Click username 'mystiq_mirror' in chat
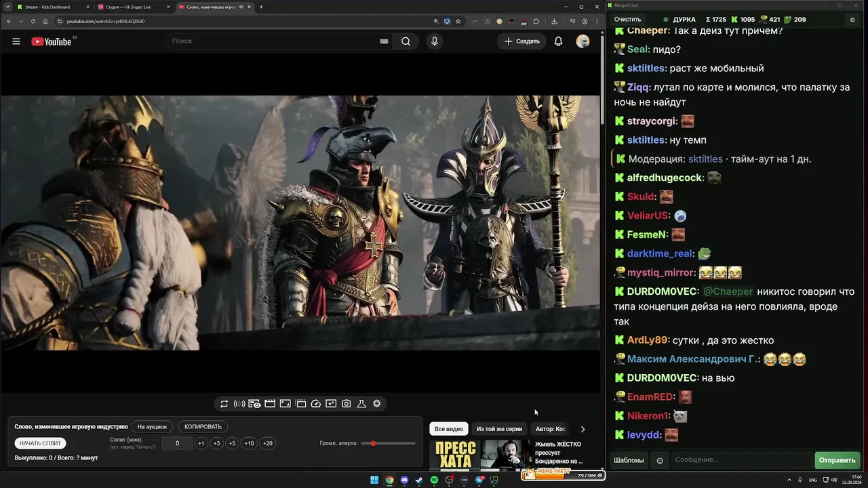Image resolution: width=868 pixels, height=488 pixels. click(x=661, y=272)
